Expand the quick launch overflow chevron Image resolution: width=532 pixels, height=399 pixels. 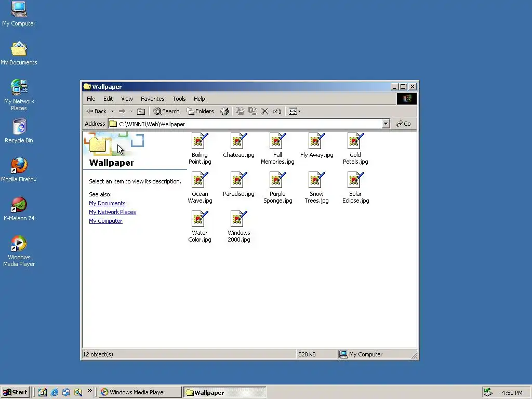[x=89, y=391]
